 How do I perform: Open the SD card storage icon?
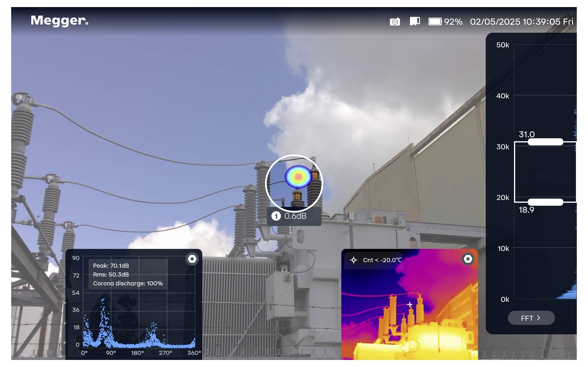point(415,21)
